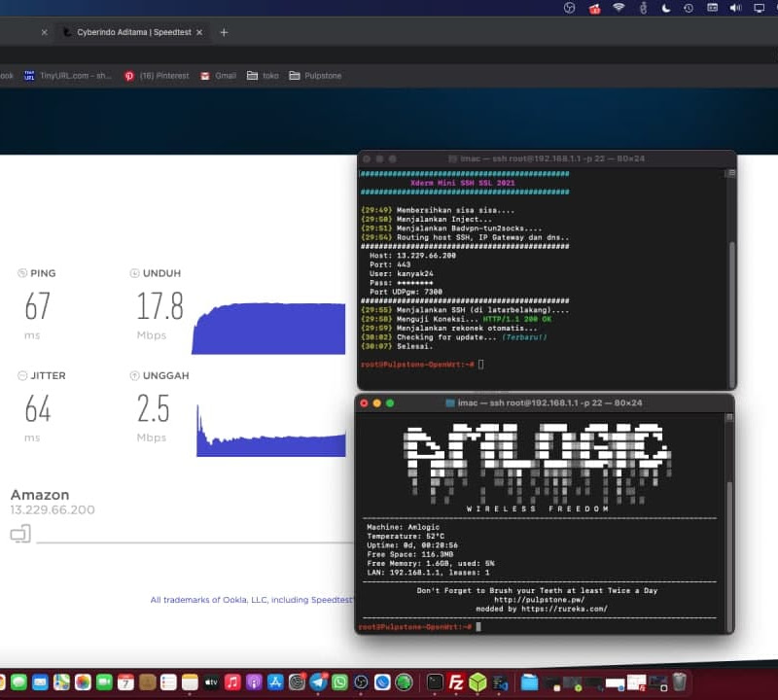Click the Port UDPgw: 7300 line
This screenshot has height=700, width=778.
point(406,292)
